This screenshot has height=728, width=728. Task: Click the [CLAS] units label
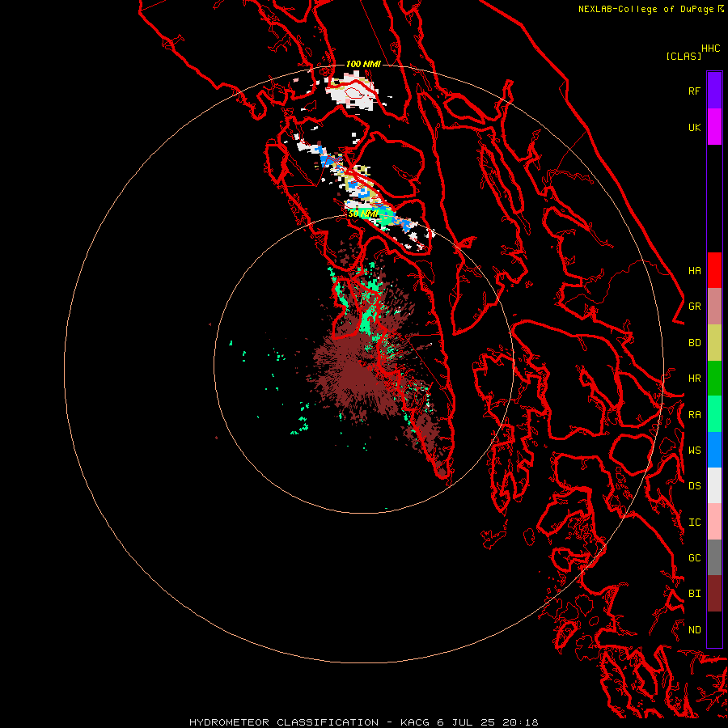tap(684, 56)
